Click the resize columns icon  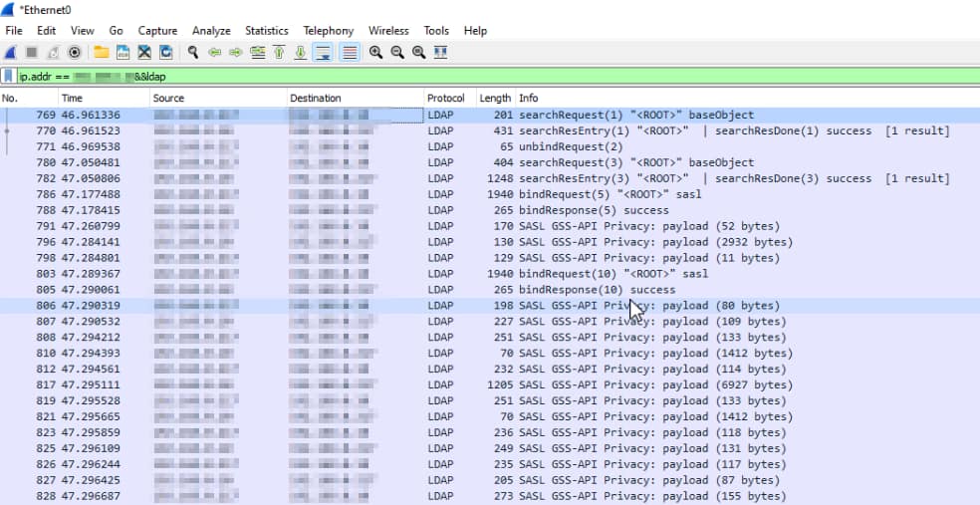[440, 53]
